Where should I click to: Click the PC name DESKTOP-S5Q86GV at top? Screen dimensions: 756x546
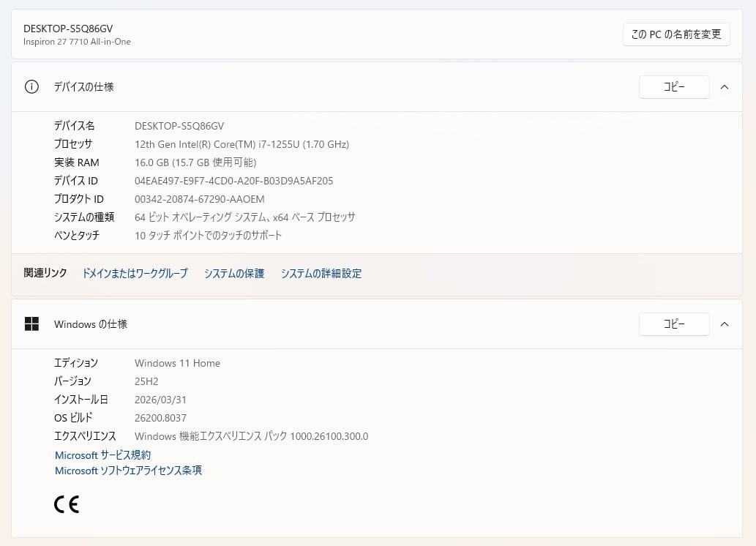coord(68,29)
